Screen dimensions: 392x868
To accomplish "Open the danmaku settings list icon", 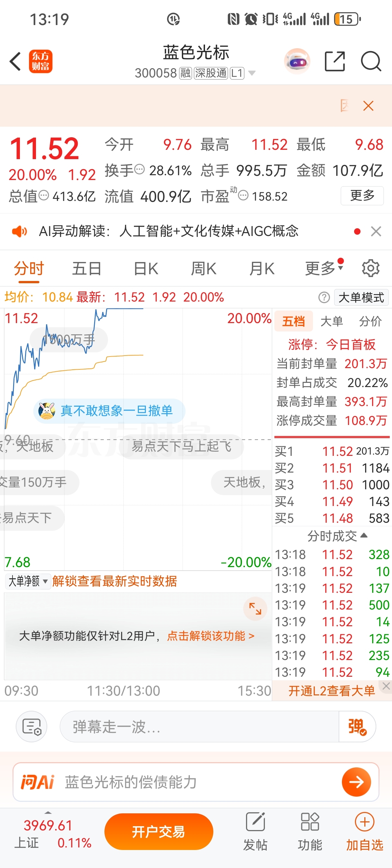I will (32, 727).
